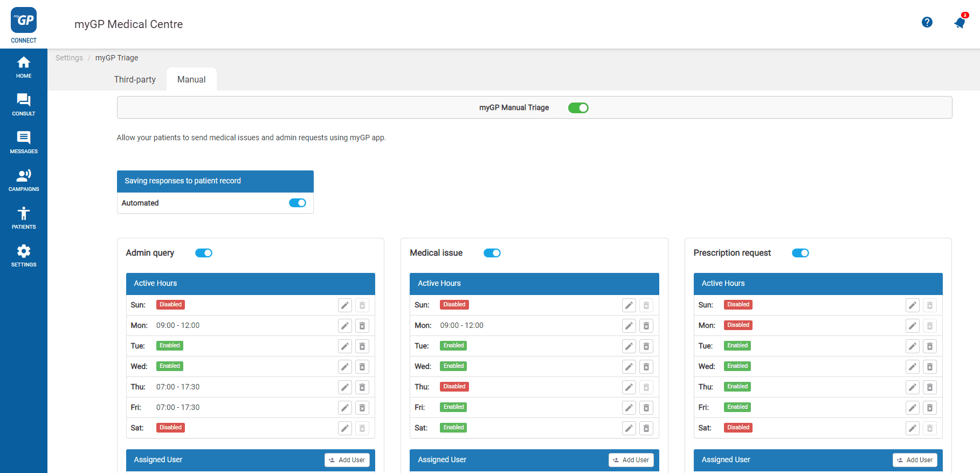Viewport: 980px width, 473px height.
Task: Edit Admin query Monday hours
Action: (345, 326)
